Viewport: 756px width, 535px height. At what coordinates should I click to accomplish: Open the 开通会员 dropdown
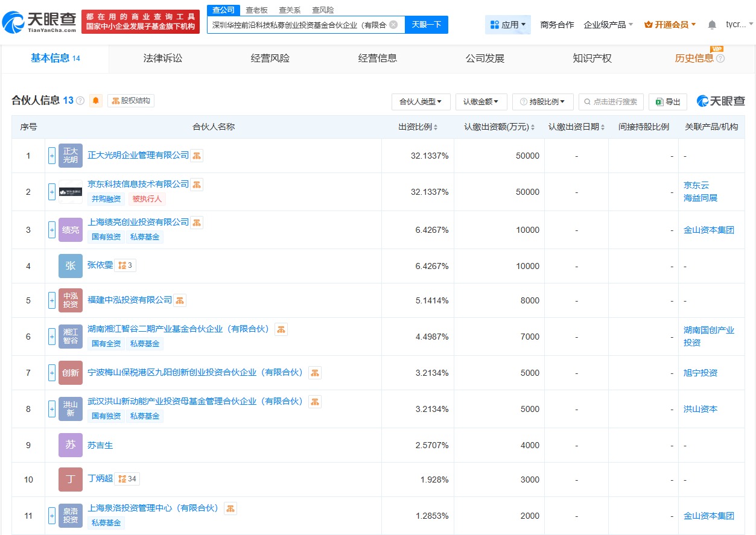670,25
